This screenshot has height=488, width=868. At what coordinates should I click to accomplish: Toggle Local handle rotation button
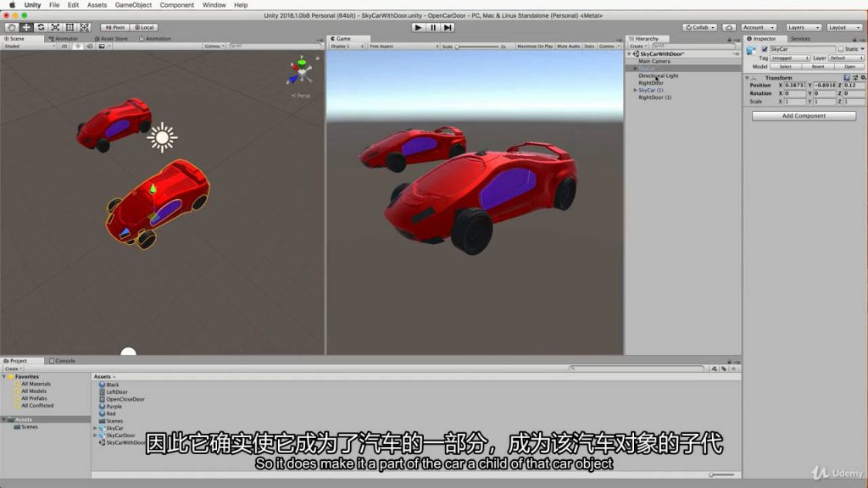(144, 27)
